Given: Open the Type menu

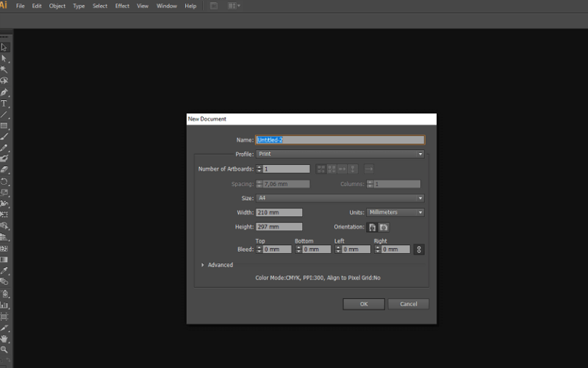Looking at the screenshot, I should tap(79, 6).
